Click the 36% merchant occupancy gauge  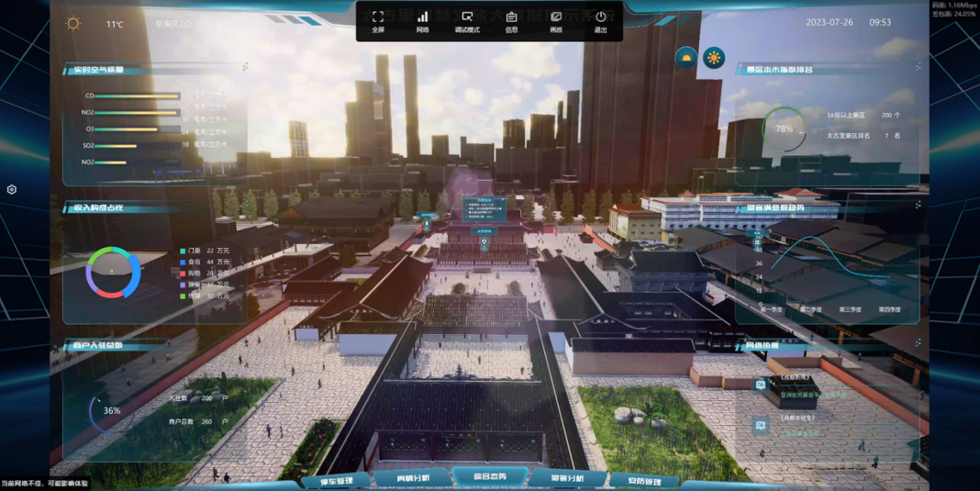click(111, 410)
